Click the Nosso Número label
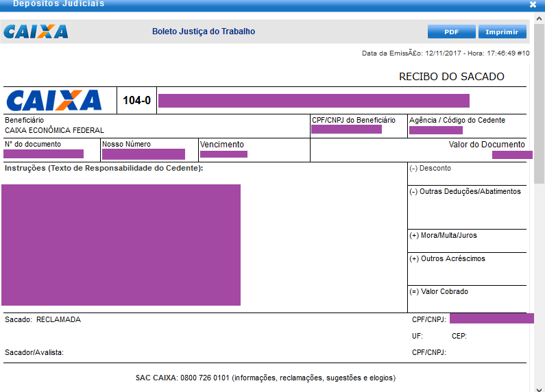 pyautogui.click(x=127, y=144)
